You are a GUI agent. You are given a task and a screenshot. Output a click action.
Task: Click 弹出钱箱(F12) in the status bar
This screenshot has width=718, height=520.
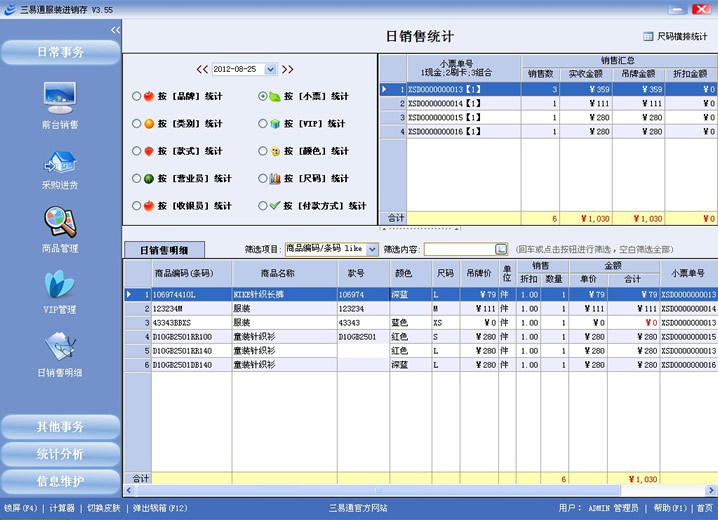tap(160, 508)
